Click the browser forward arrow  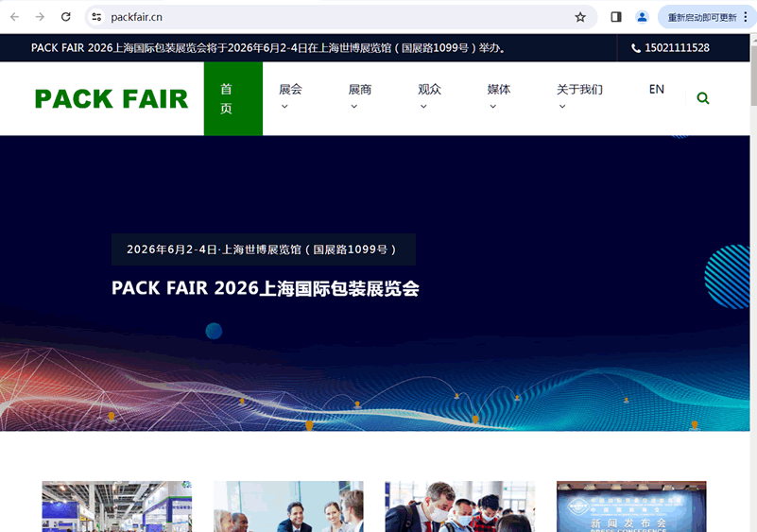[x=40, y=17]
